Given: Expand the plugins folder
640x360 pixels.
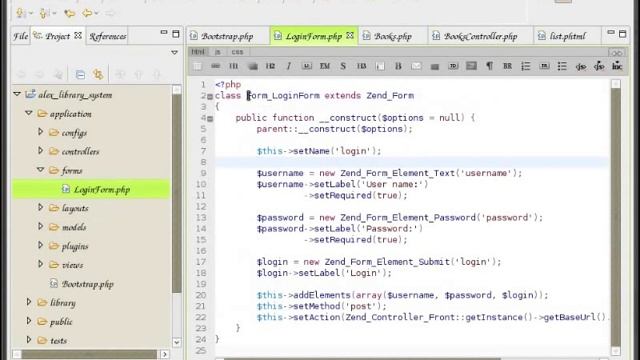Looking at the screenshot, I should pyautogui.click(x=40, y=245).
